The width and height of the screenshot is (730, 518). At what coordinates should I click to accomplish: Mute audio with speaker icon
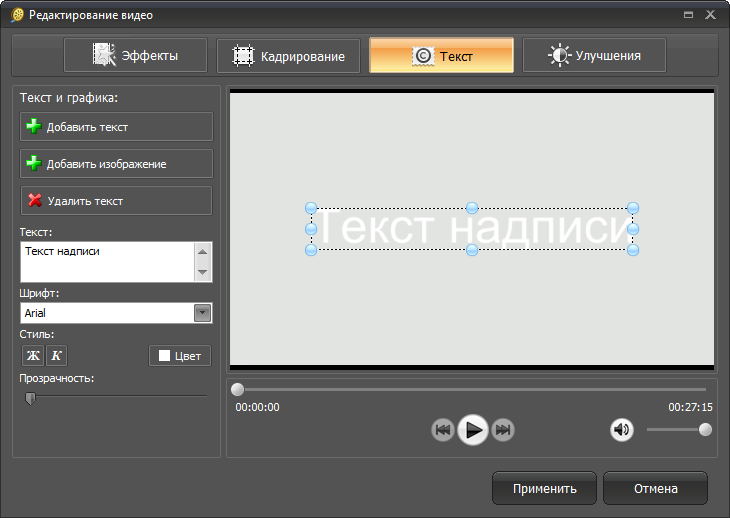(622, 429)
